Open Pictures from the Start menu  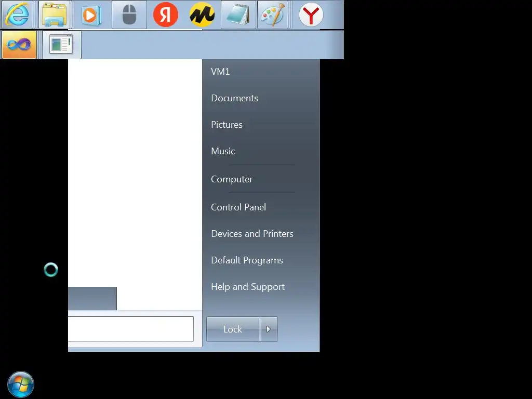coord(227,125)
